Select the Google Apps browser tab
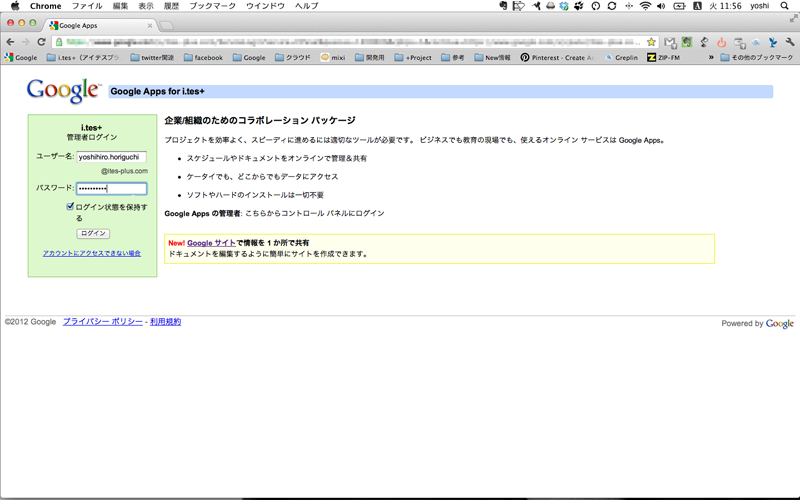Viewport: 800px width, 500px height. point(100,25)
